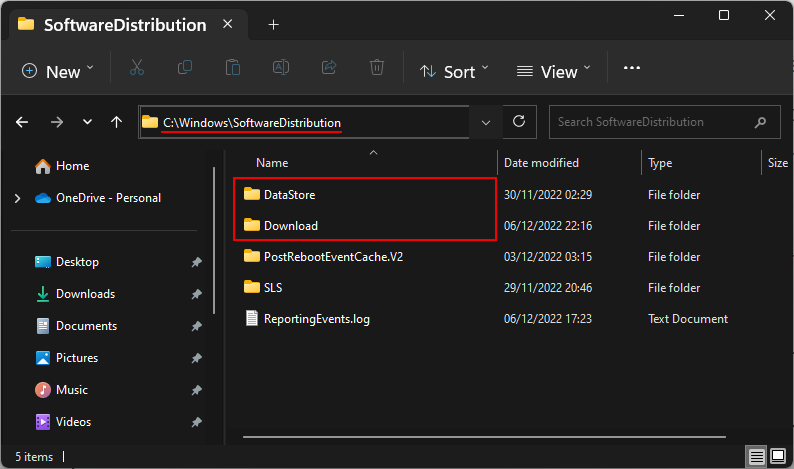The width and height of the screenshot is (794, 469).
Task: Click the horizontal scrollbar of file list
Action: [484, 437]
